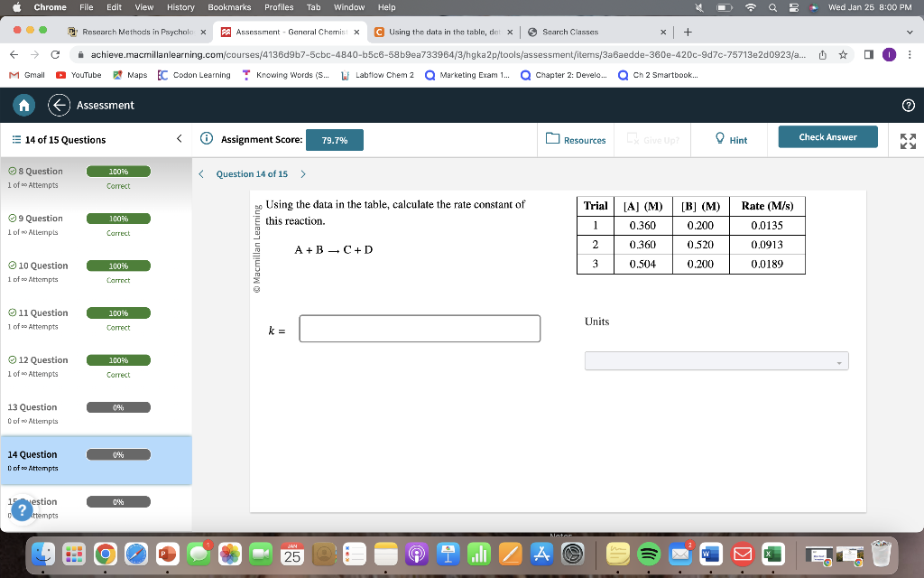Click the Check Answer button

(x=827, y=135)
